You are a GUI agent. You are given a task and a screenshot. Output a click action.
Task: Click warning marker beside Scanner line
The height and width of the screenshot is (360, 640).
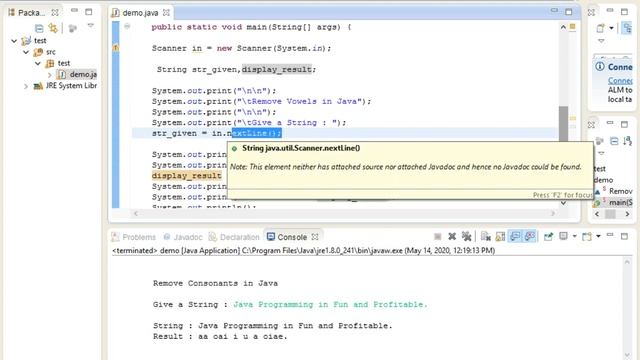[116, 48]
